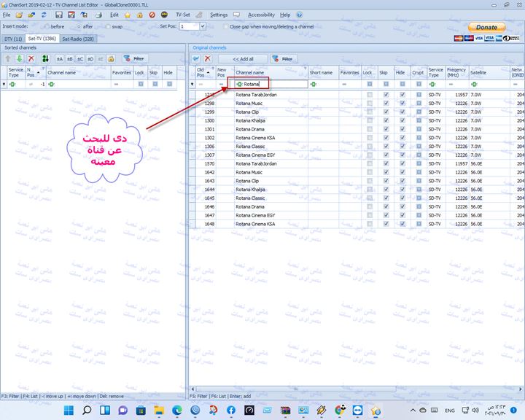Viewport: 525px width, 420px height.
Task: Click the add-channel arrow icon in Original channels
Action: (x=196, y=59)
